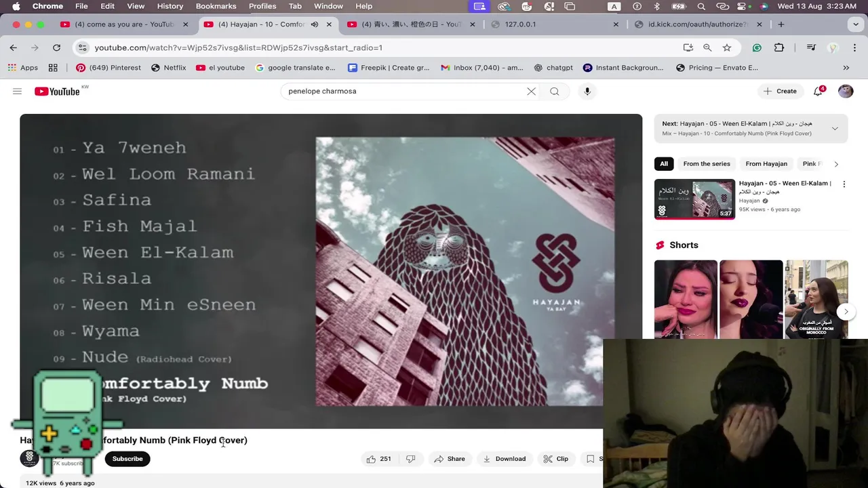868x488 pixels.
Task: Click the video player album artwork
Action: (x=465, y=271)
